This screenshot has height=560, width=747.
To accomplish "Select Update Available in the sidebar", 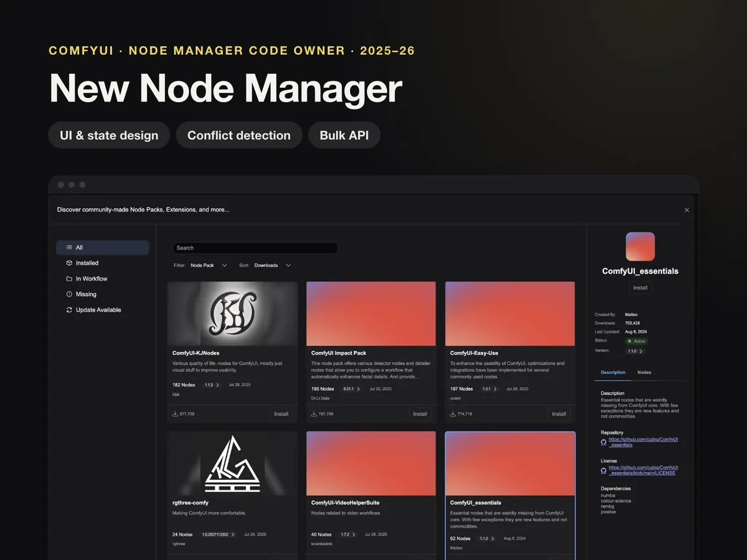I will click(103, 310).
